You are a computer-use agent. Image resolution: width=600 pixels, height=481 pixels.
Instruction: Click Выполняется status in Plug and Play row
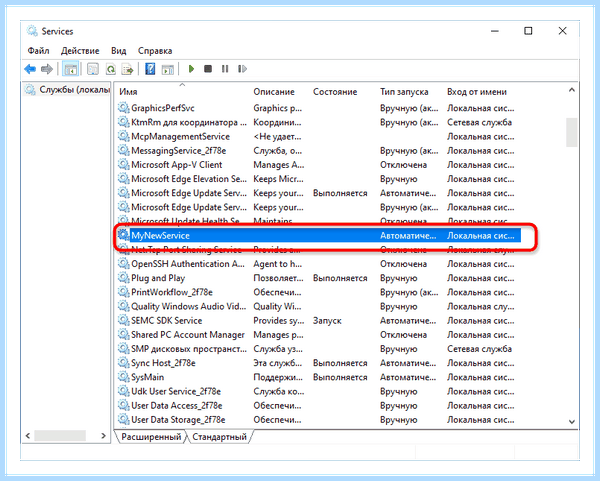340,278
